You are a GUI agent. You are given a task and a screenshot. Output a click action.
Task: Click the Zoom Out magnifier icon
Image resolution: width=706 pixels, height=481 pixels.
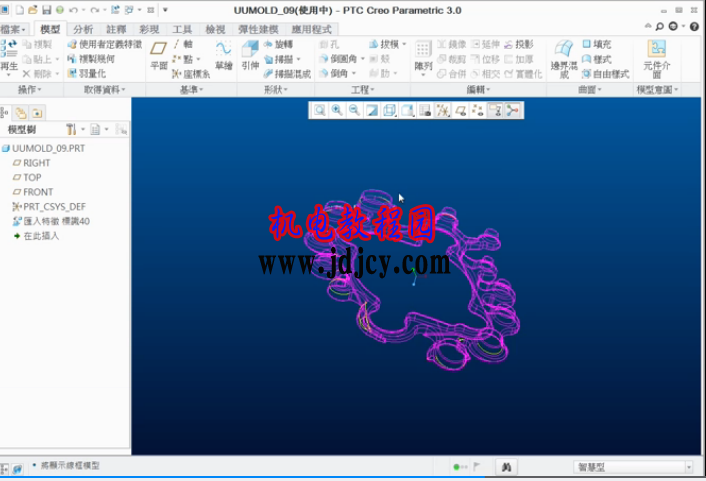(354, 110)
